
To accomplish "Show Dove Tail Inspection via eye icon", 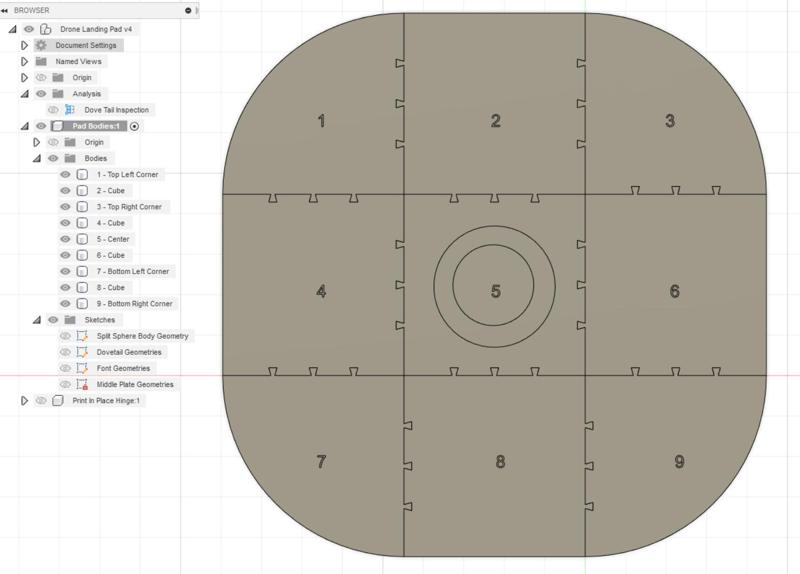I will pyautogui.click(x=53, y=110).
